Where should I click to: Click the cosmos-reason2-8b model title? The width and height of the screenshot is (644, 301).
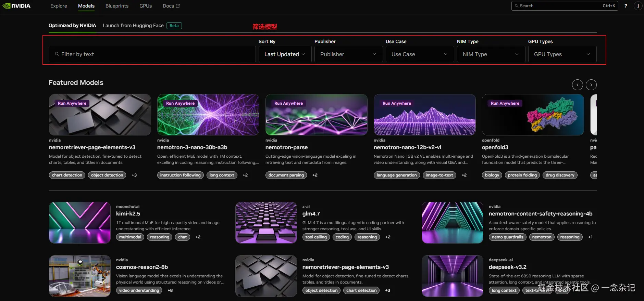142,267
